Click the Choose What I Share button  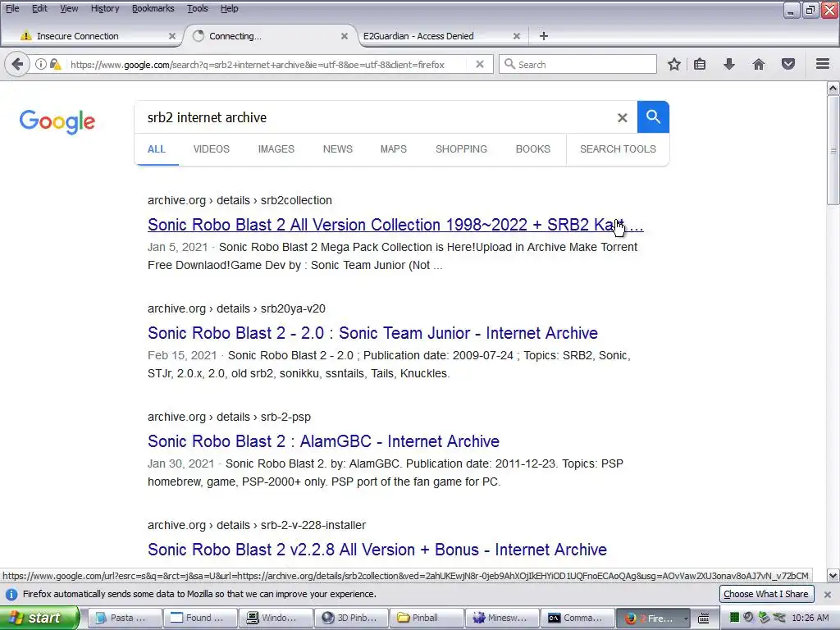[766, 594]
